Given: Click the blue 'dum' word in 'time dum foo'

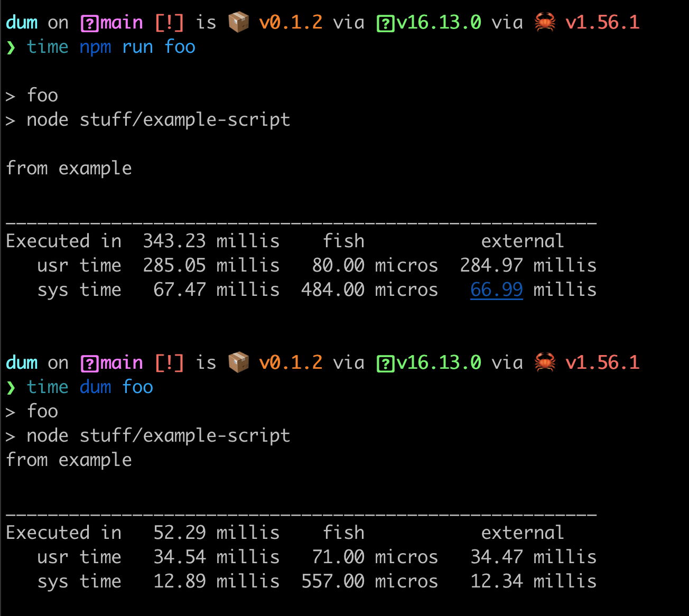Looking at the screenshot, I should click(x=96, y=387).
